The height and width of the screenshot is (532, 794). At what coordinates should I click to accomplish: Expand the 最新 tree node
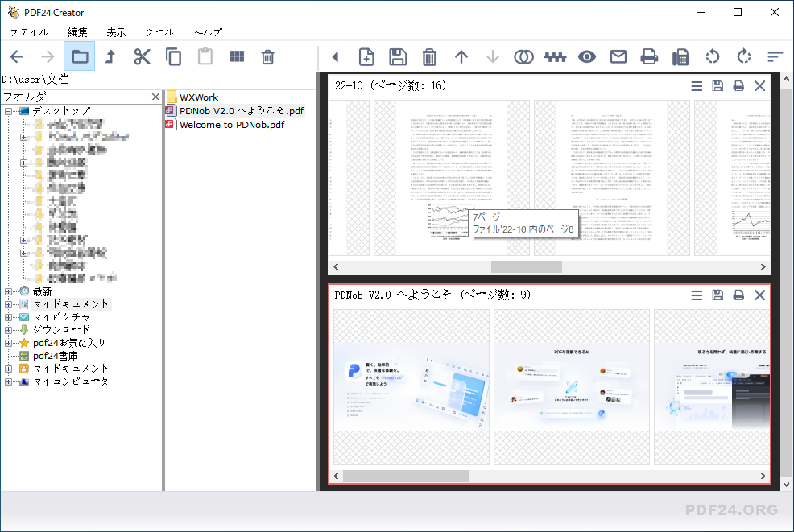pos(9,291)
